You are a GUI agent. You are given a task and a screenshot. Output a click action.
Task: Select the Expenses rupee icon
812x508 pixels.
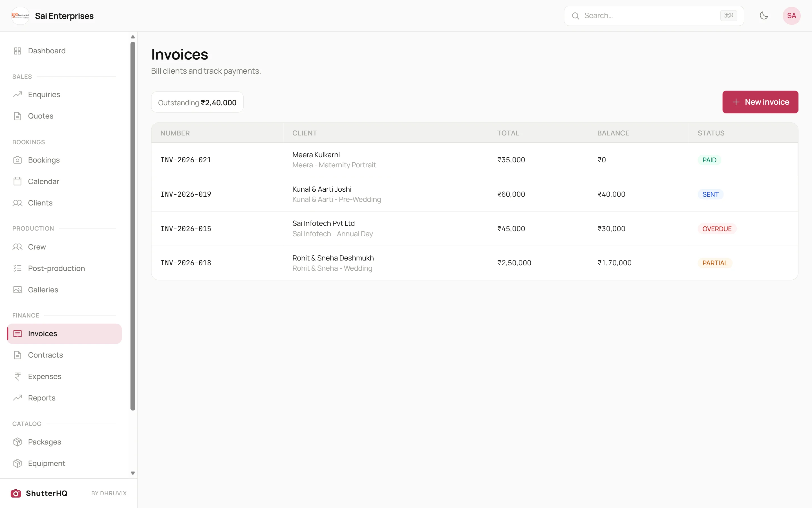17,376
